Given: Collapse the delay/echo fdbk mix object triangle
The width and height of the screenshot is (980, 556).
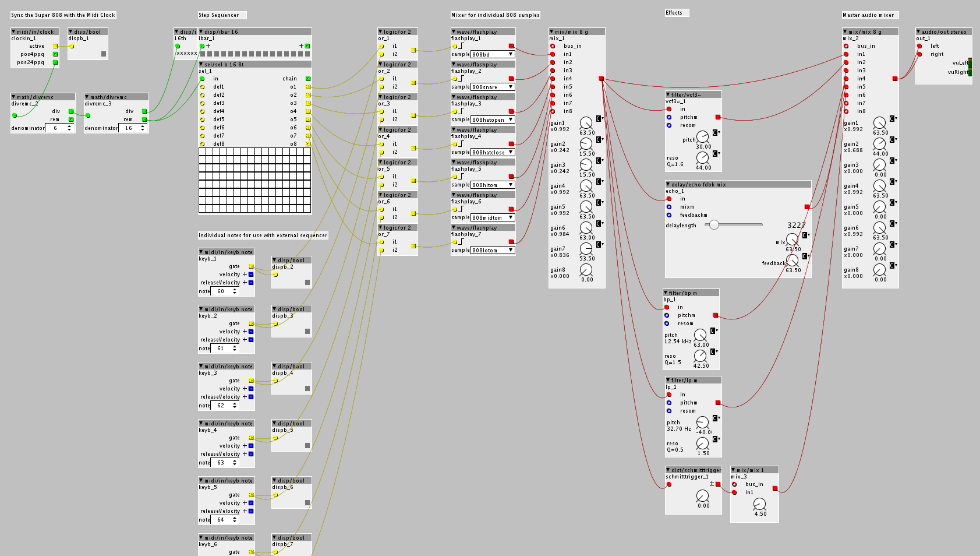Looking at the screenshot, I should 668,184.
